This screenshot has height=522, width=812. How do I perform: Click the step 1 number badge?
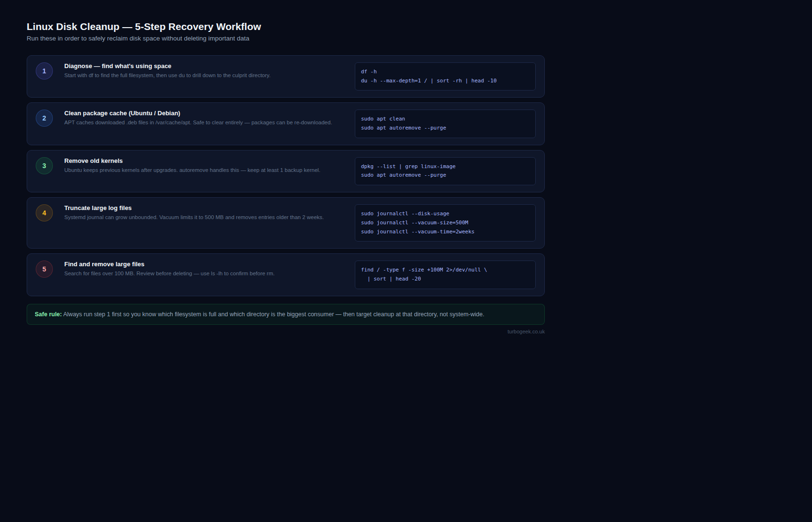click(x=44, y=71)
